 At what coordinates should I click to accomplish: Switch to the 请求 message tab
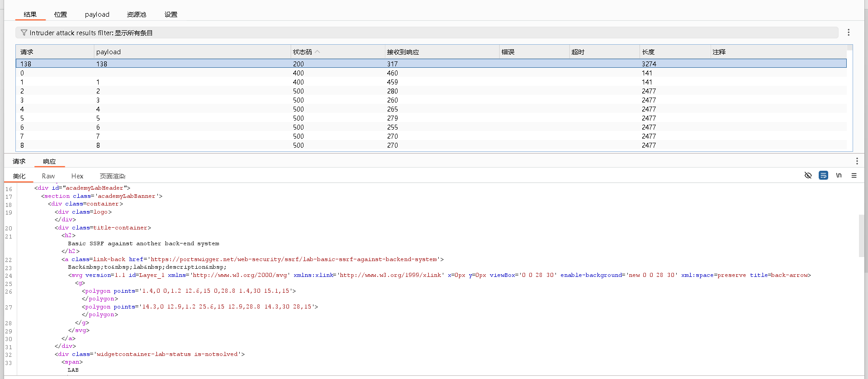(x=19, y=161)
